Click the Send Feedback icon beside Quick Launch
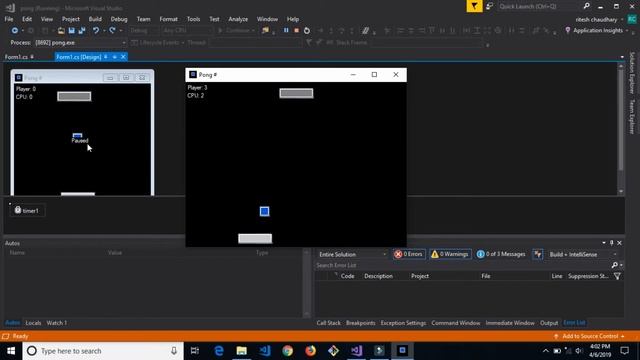 (489, 6)
